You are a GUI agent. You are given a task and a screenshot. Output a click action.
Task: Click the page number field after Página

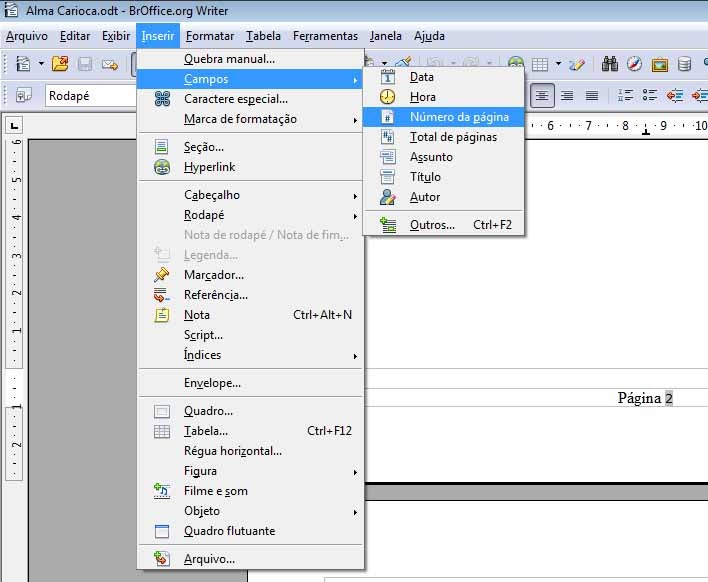pos(669,398)
